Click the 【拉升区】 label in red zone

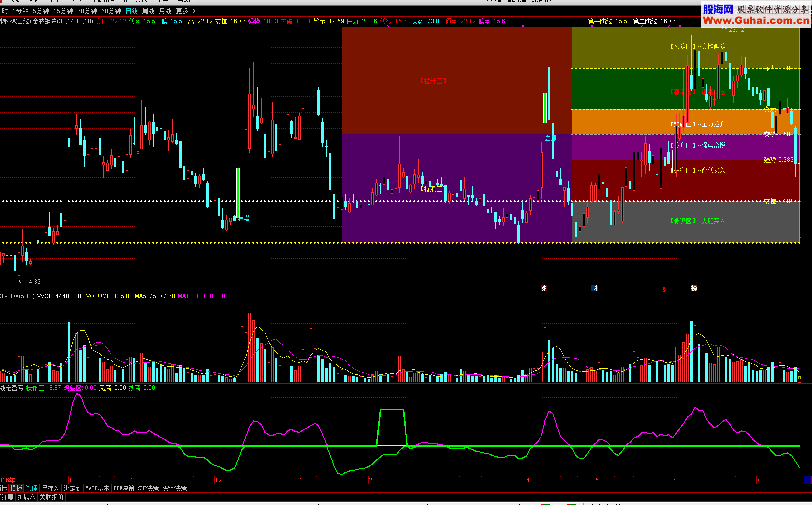(433, 81)
